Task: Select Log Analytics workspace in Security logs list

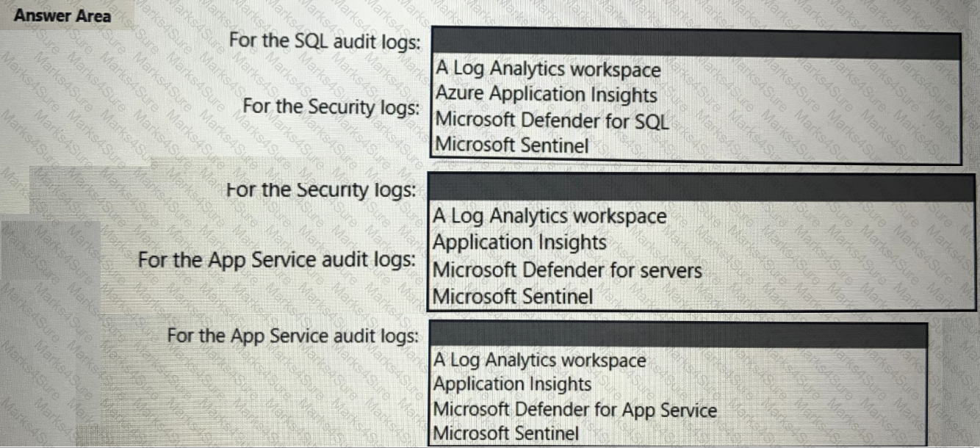Action: click(549, 217)
